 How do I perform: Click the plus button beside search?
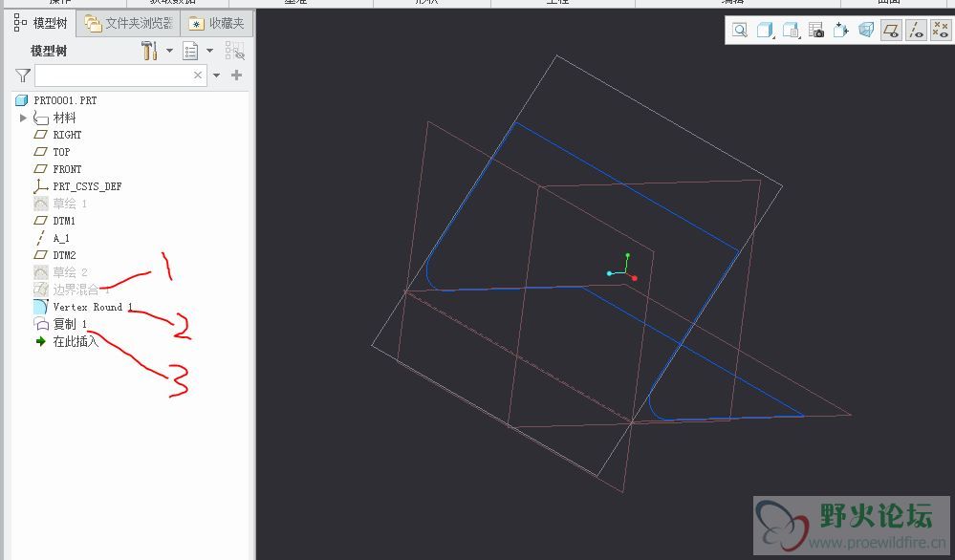pyautogui.click(x=236, y=75)
